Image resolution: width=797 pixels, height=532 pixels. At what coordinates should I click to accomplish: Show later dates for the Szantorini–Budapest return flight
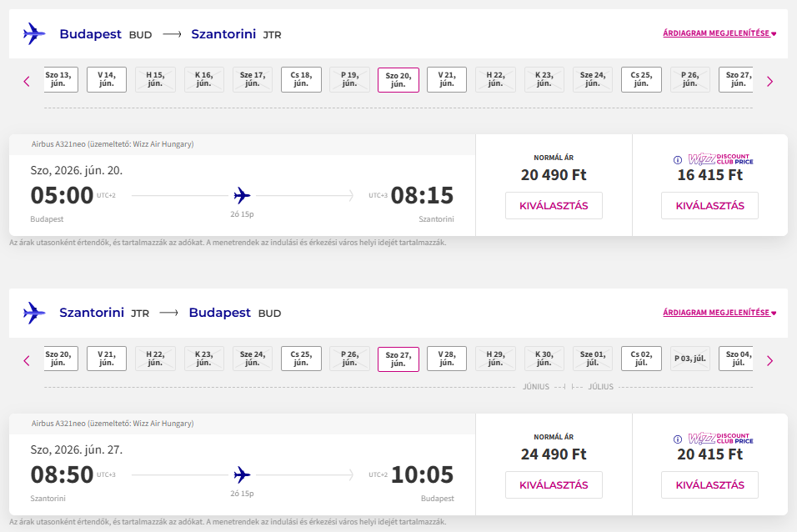point(769,360)
